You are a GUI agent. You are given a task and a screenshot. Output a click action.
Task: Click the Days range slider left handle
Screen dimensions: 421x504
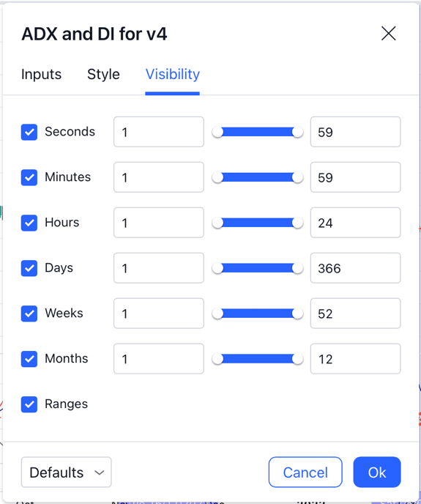[x=217, y=268]
